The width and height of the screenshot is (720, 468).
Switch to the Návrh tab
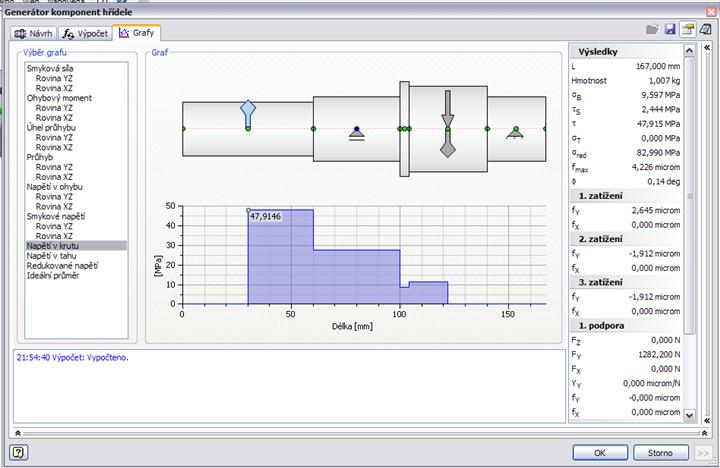click(x=34, y=33)
